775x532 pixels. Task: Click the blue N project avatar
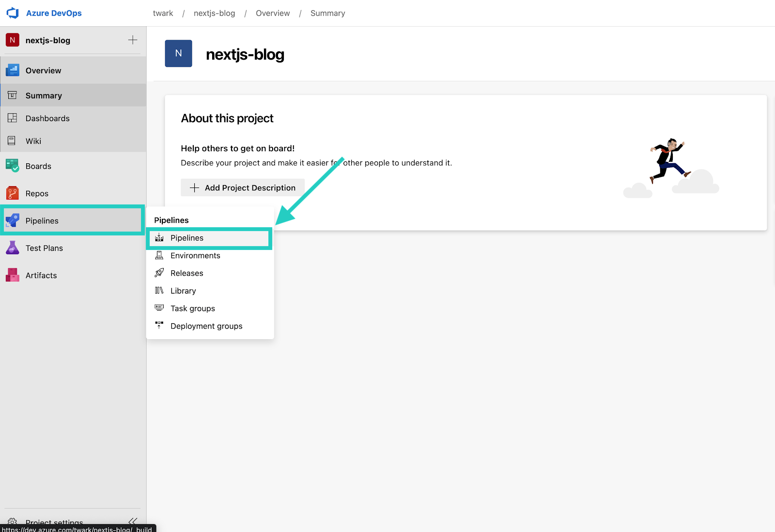pos(178,53)
